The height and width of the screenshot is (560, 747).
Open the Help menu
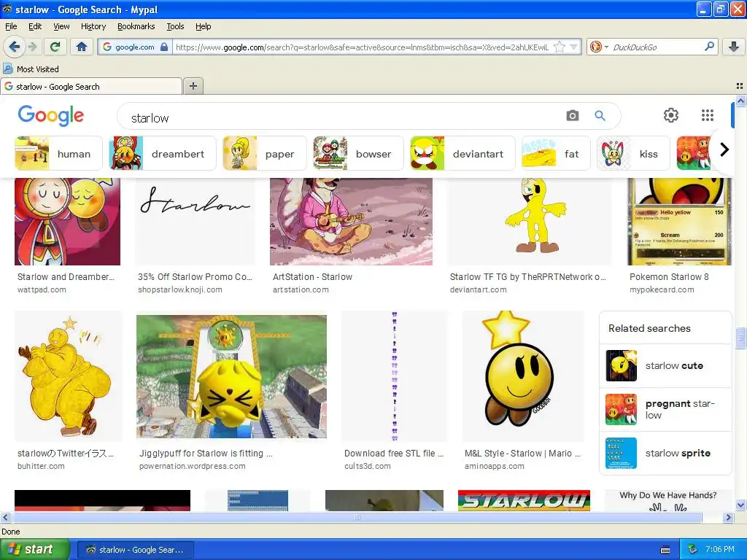203,26
